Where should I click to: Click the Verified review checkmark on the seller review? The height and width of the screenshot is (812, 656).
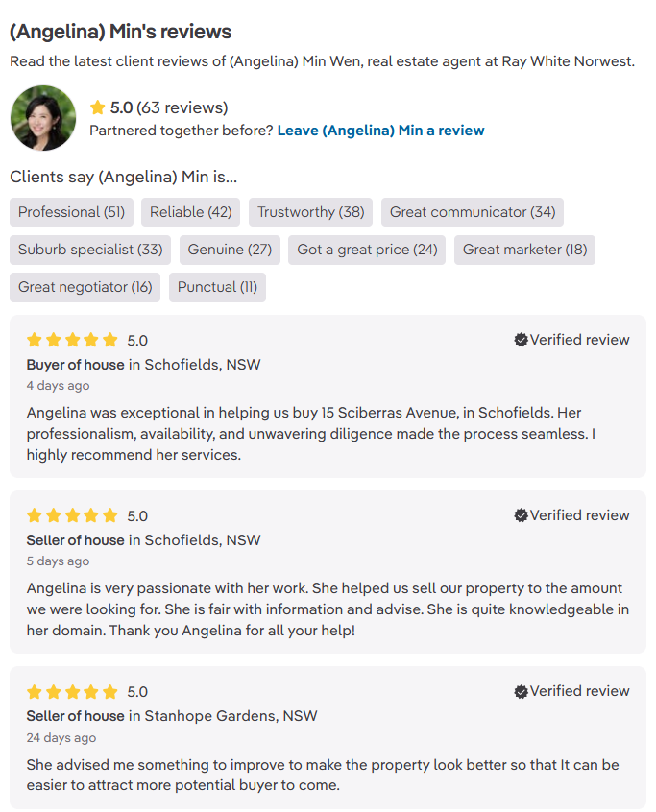tap(522, 515)
